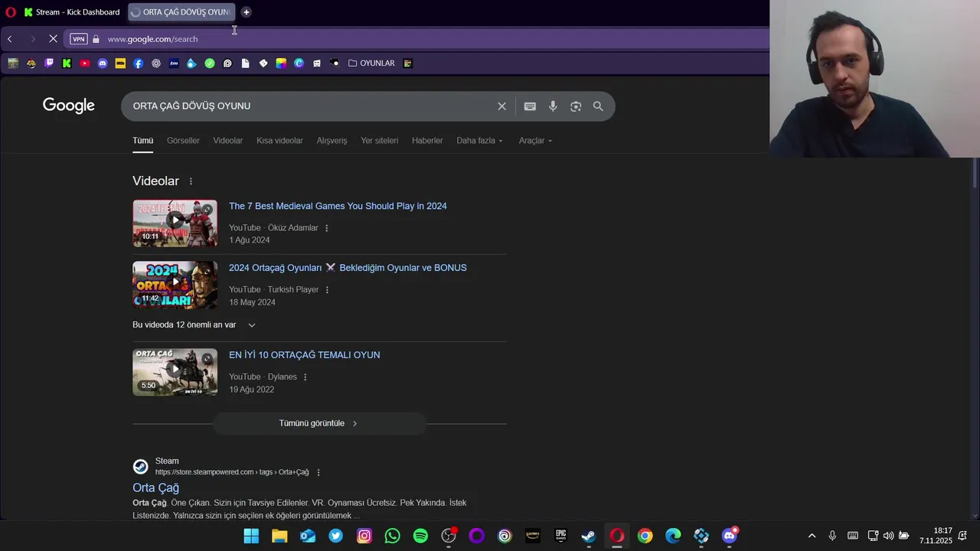Expand the Daha fazla dropdown

click(x=480, y=141)
